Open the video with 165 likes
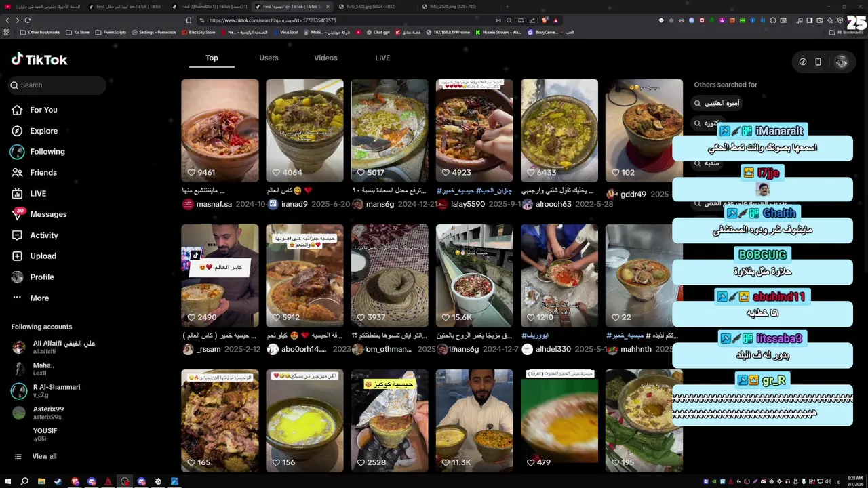 (220, 421)
